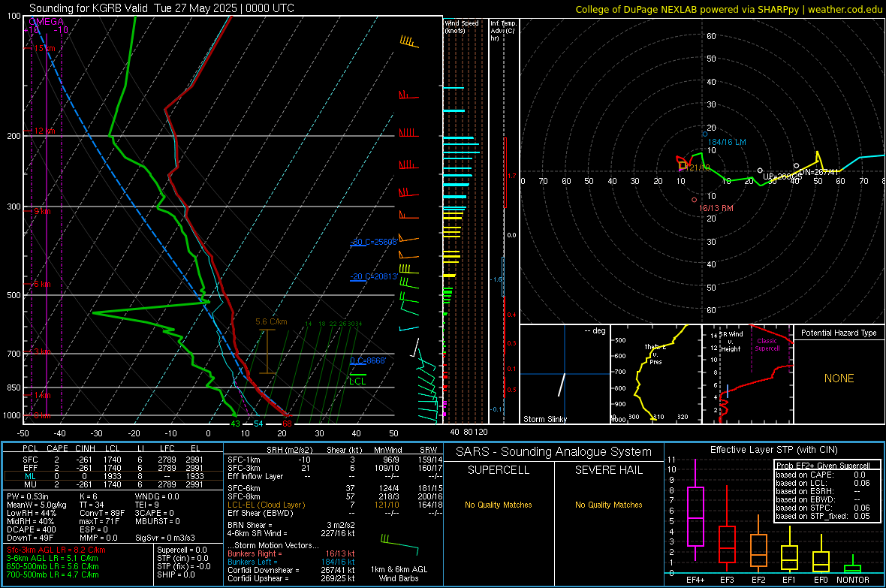Click the Sfc-3km AGL LR = 8.2 C/km line

56,550
